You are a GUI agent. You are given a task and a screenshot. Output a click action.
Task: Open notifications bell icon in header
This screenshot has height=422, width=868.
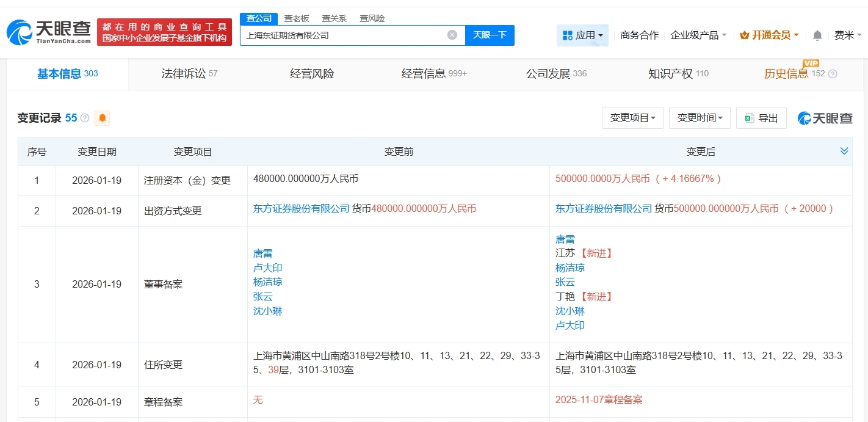click(x=817, y=35)
